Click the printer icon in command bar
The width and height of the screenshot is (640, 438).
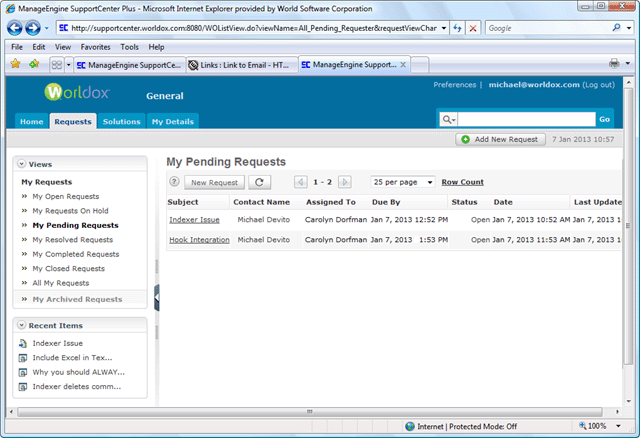[614, 63]
